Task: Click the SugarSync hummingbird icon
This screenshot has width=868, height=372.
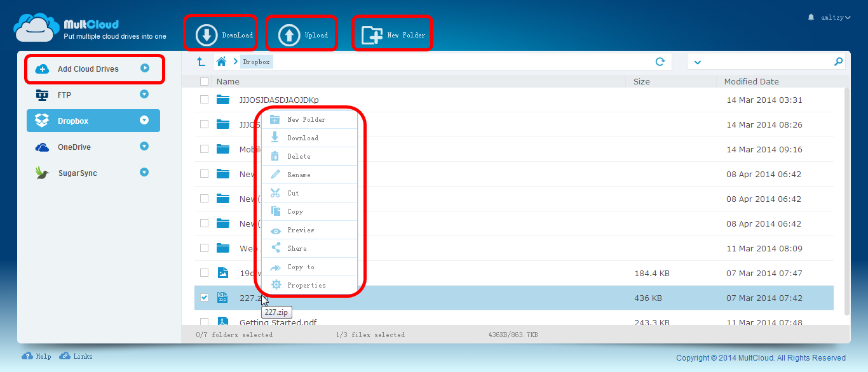Action: click(x=42, y=173)
